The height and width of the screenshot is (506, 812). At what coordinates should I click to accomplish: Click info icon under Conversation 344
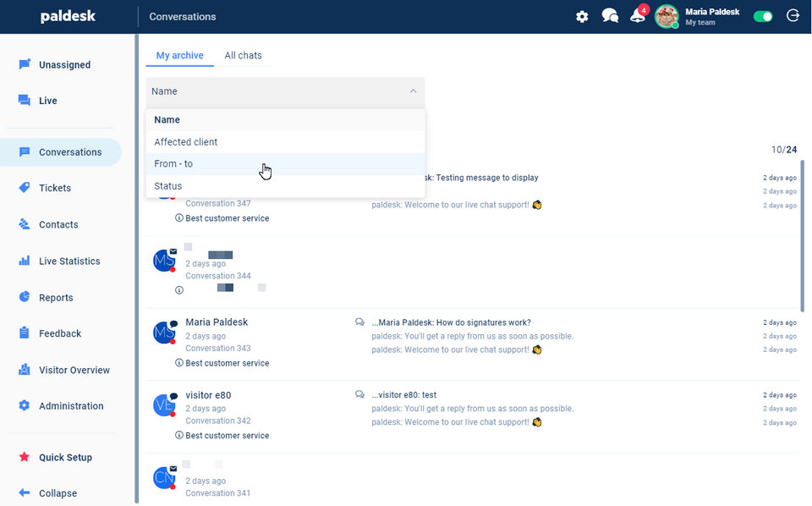point(179,290)
